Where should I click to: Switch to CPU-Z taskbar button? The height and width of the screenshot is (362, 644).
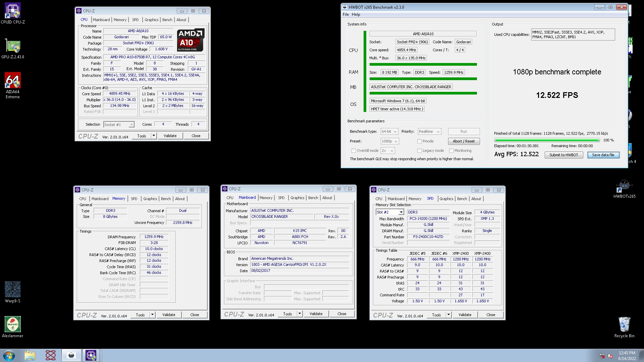91,355
